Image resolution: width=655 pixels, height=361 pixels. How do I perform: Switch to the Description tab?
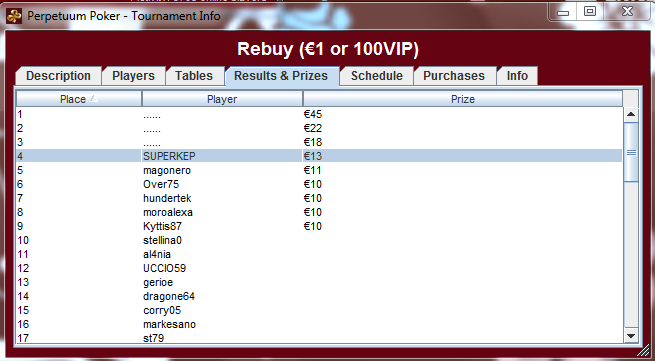pyautogui.click(x=58, y=76)
